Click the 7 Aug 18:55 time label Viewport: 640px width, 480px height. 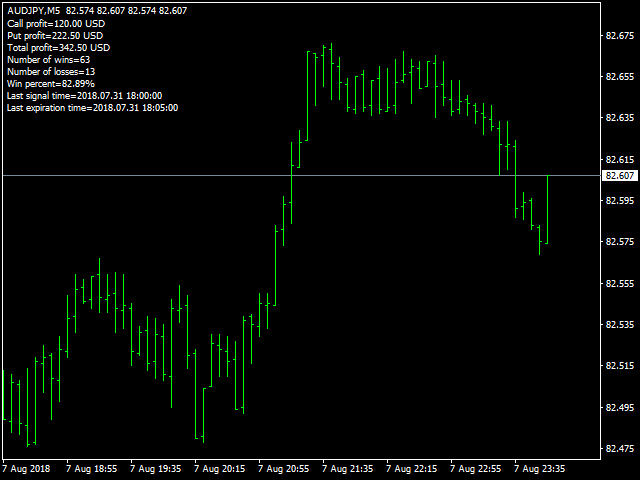[91, 469]
